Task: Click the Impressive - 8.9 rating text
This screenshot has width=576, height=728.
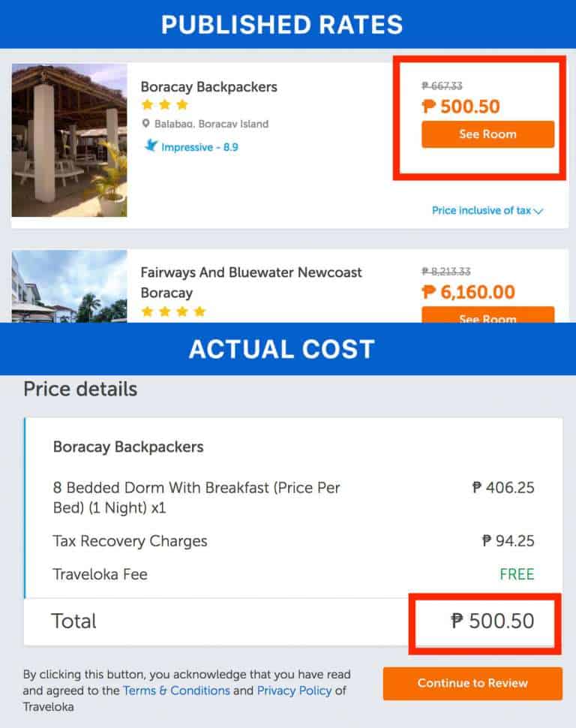Action: (x=199, y=147)
